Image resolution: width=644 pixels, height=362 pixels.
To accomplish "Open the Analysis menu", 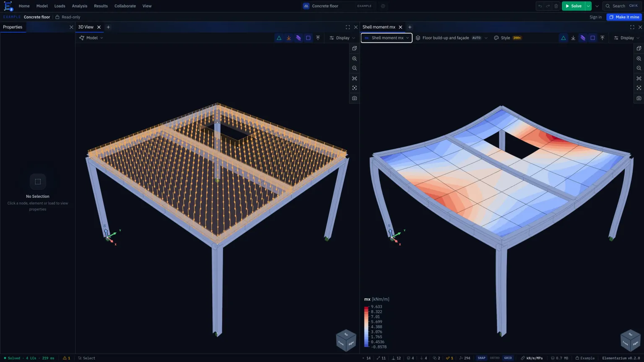I will tap(80, 6).
